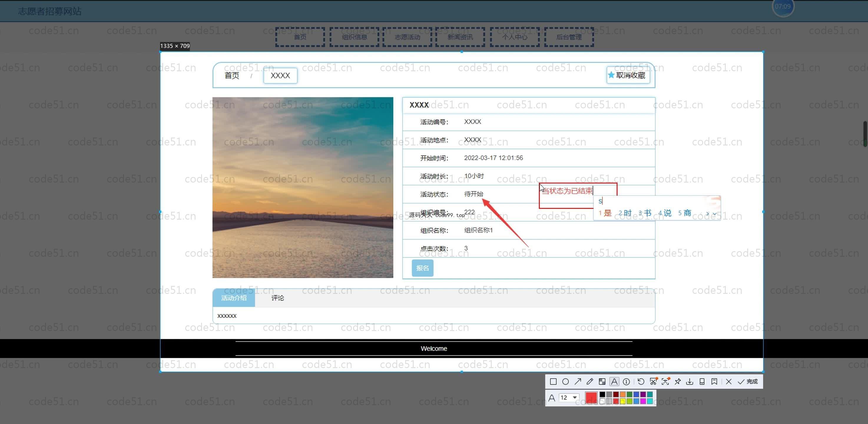Pick the dark green color swatch
868x424 pixels.
[x=630, y=394]
